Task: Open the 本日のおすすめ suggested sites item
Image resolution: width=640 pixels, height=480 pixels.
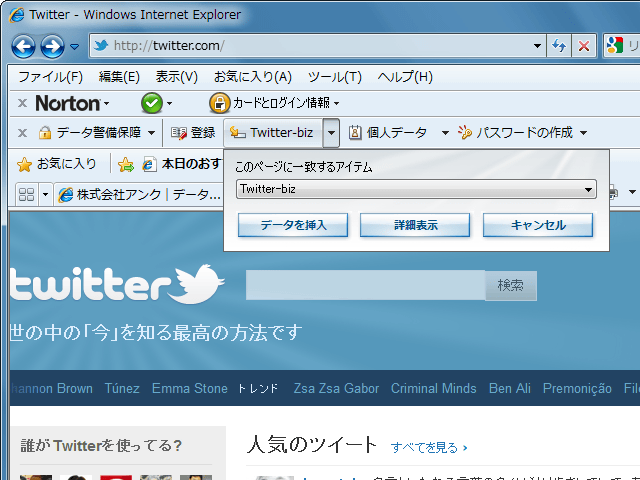Action: (182, 164)
